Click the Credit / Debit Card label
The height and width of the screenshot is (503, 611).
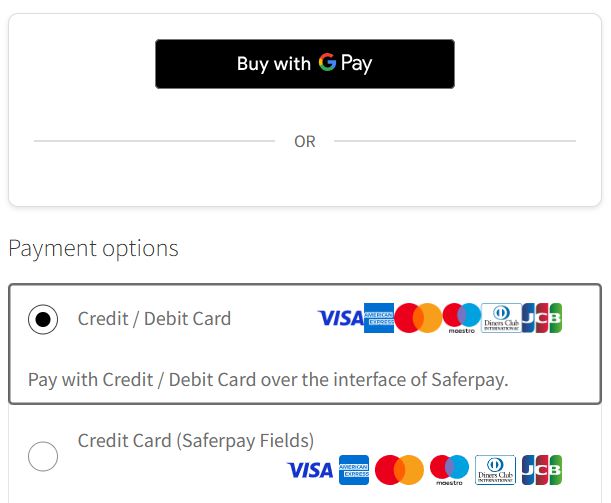[154, 319]
